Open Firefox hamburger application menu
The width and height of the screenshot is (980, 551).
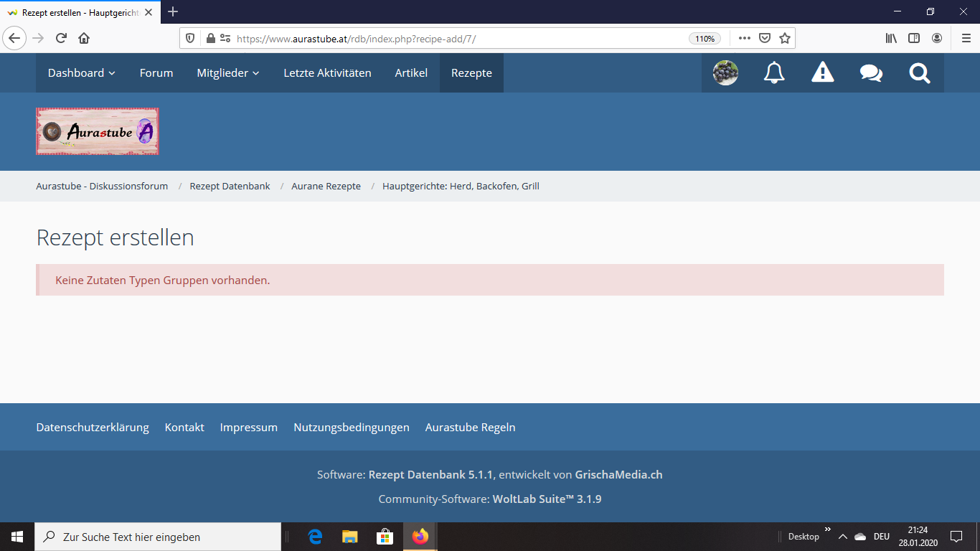point(966,38)
